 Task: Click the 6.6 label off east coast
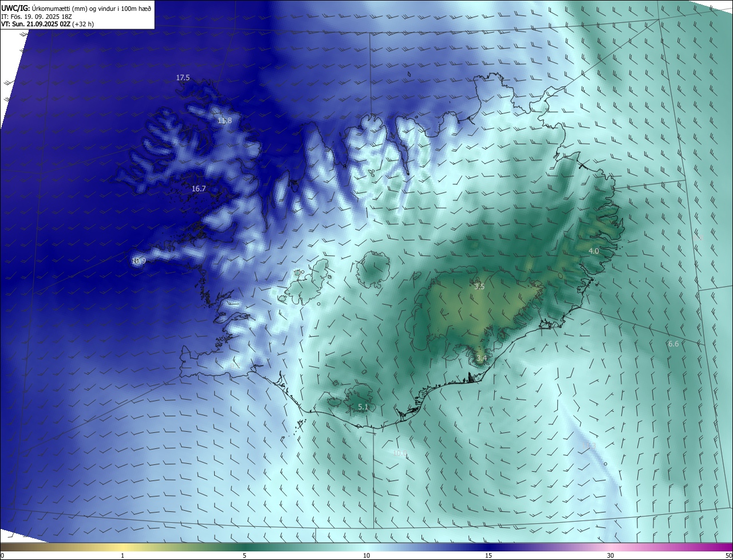coord(673,344)
